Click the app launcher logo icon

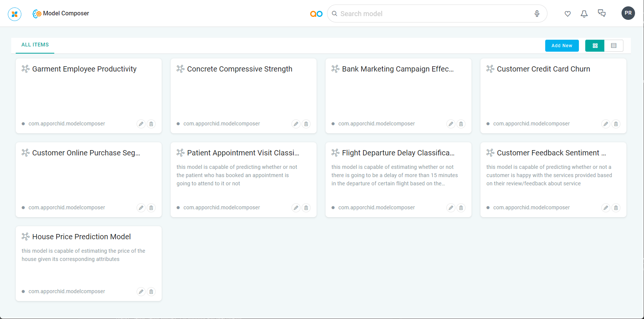[15, 14]
